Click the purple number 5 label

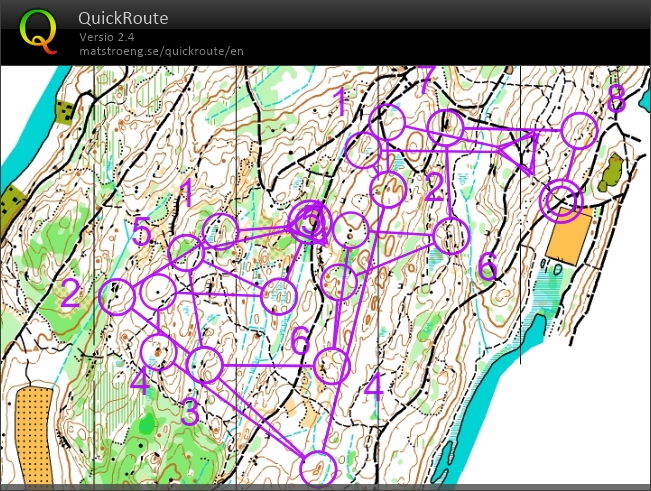(142, 233)
